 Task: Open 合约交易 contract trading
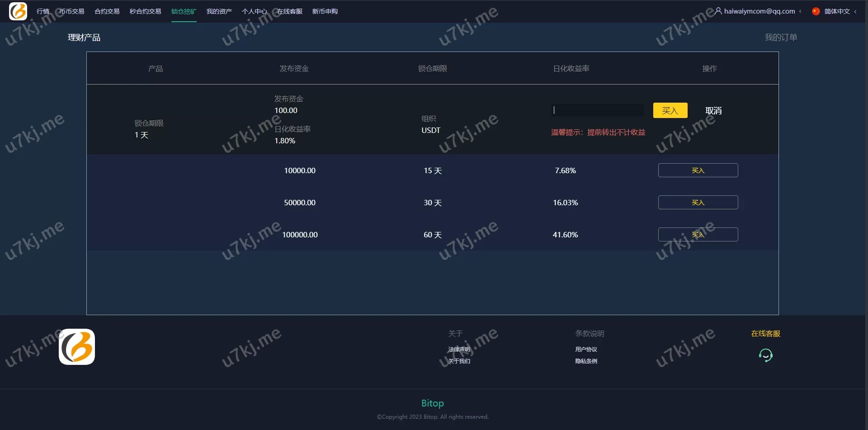pos(107,11)
